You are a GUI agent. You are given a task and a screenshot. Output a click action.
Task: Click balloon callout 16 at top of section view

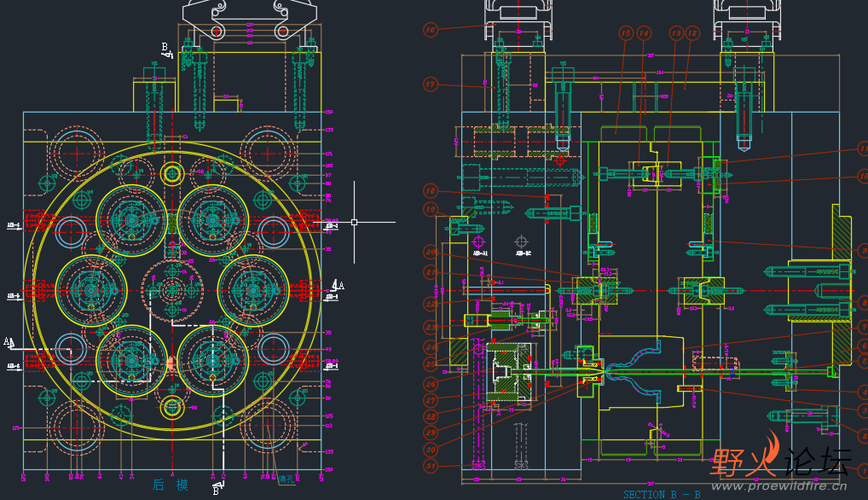(430, 29)
